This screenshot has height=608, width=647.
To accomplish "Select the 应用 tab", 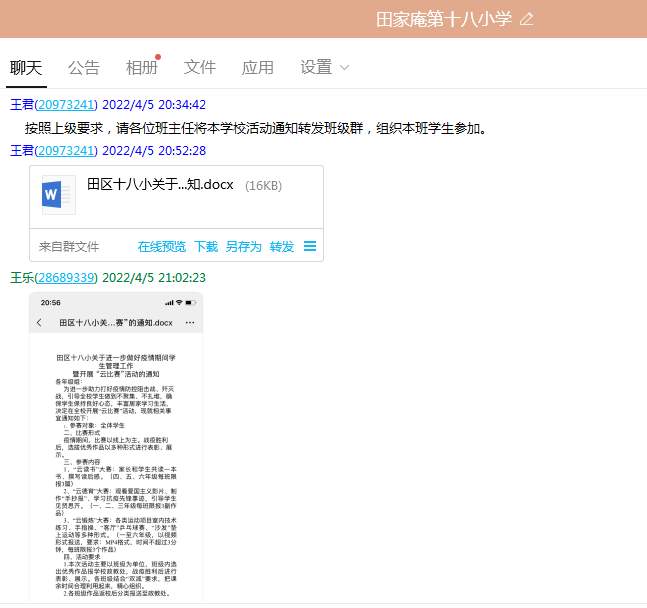I will (x=258, y=67).
